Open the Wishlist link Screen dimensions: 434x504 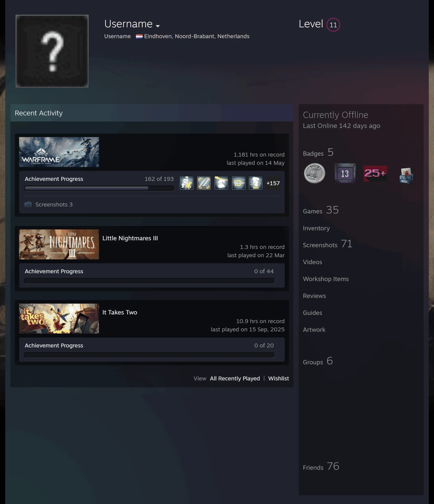278,379
